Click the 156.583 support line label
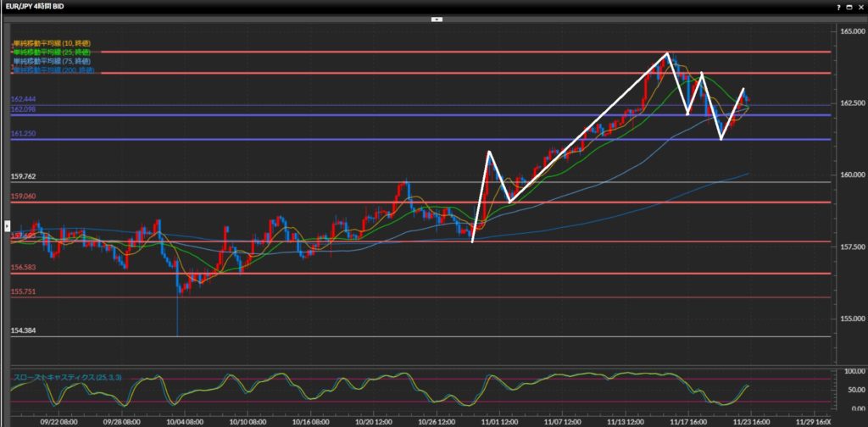The image size is (868, 427). pyautogui.click(x=23, y=267)
